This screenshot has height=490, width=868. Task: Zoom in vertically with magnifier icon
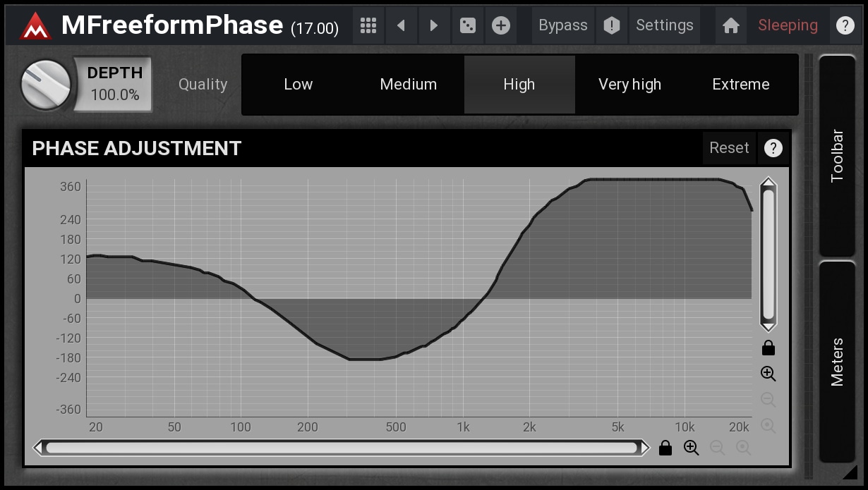768,374
